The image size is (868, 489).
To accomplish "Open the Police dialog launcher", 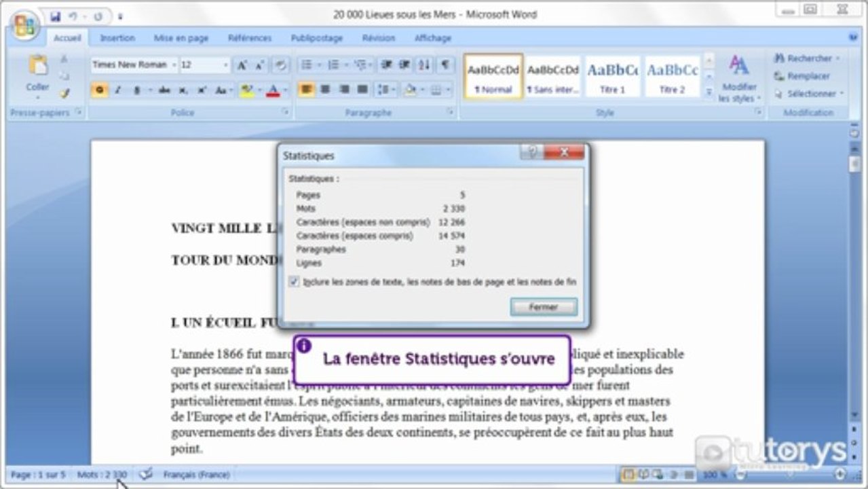I will [x=285, y=112].
